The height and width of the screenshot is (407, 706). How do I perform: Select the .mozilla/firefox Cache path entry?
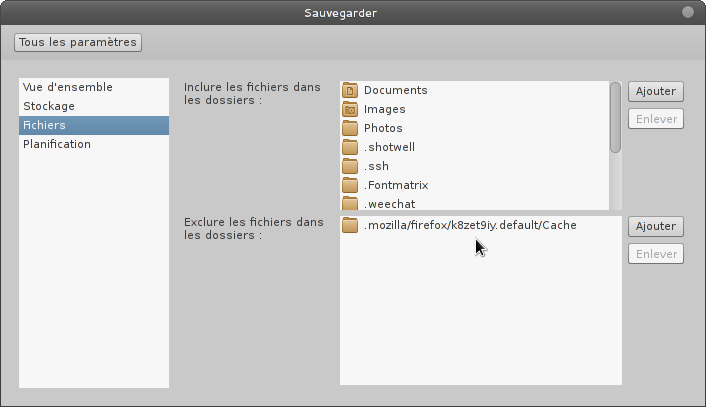click(x=470, y=226)
